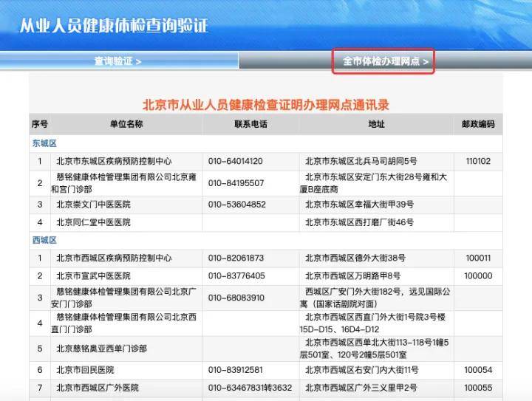
Task: Click phone number 010-53604852
Action: point(237,205)
